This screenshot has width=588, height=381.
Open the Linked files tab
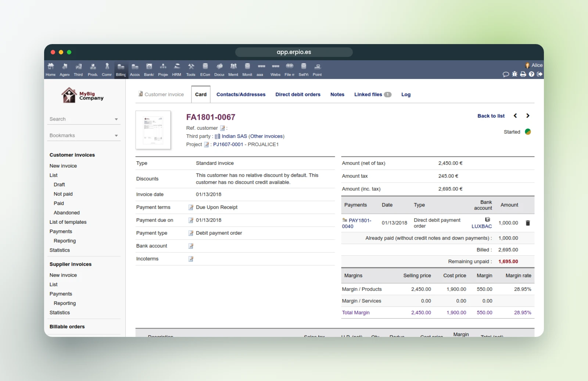click(x=373, y=94)
